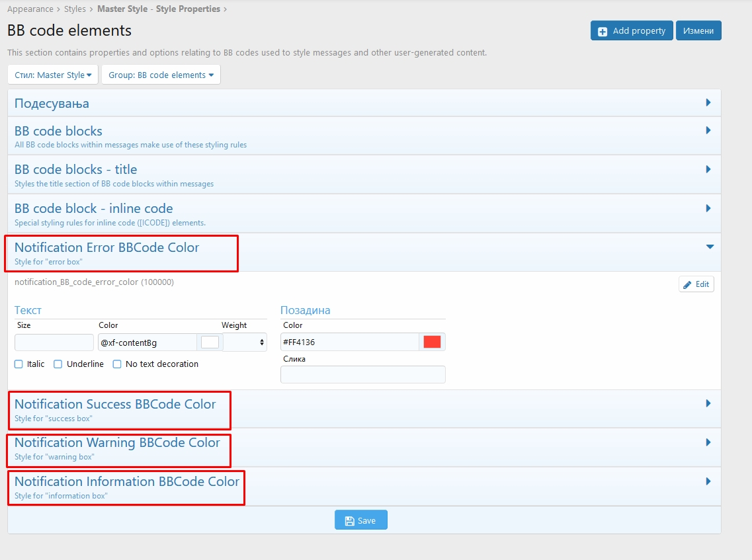
Task: Click the red background color swatch
Action: [x=432, y=342]
